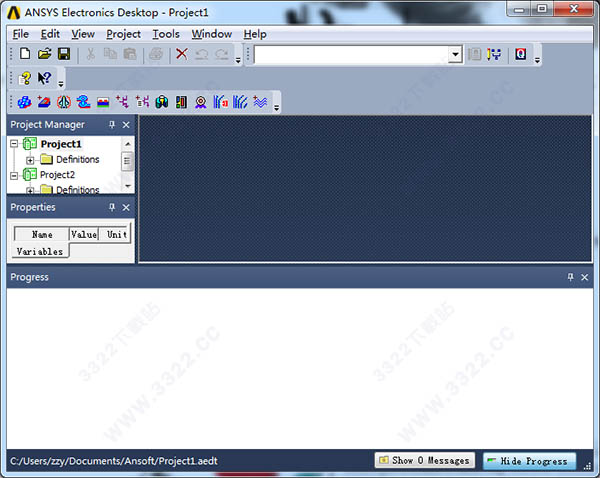Click the red X Delete icon
600x478 pixels.
tap(182, 54)
